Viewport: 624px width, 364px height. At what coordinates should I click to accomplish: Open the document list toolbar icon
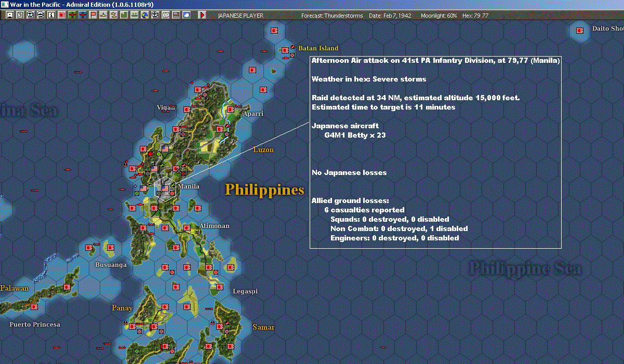pos(20,15)
